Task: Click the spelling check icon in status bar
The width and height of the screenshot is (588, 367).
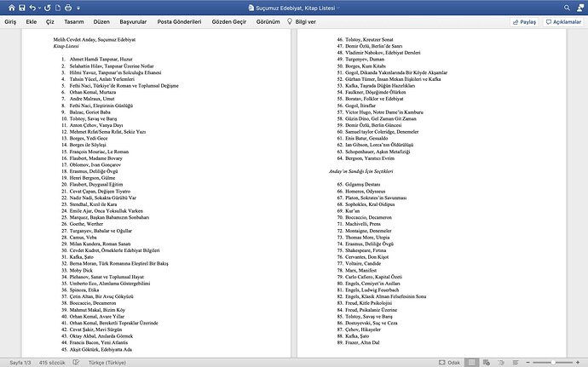Action: point(76,363)
